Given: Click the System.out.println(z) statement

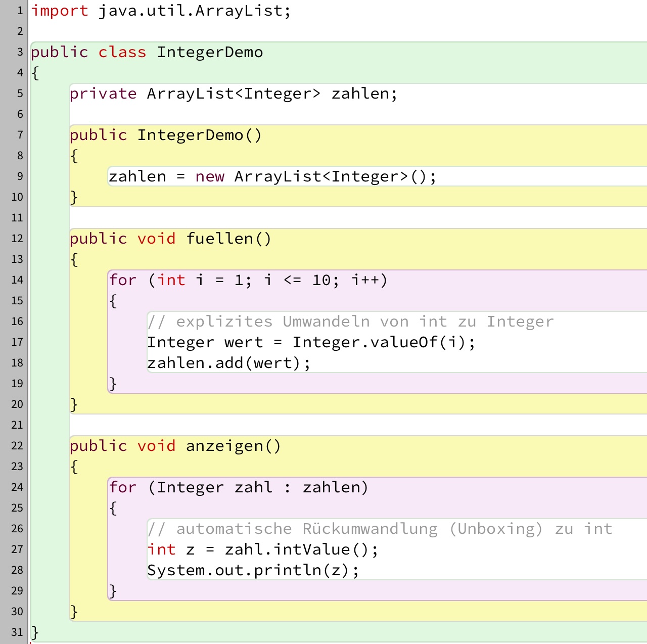Looking at the screenshot, I should [x=253, y=570].
